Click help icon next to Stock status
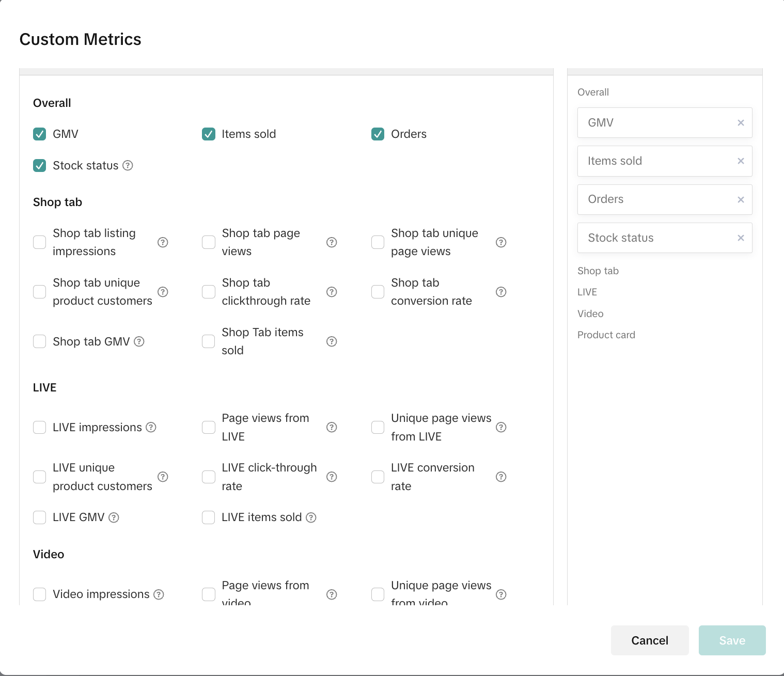Image resolution: width=784 pixels, height=676 pixels. pos(128,165)
